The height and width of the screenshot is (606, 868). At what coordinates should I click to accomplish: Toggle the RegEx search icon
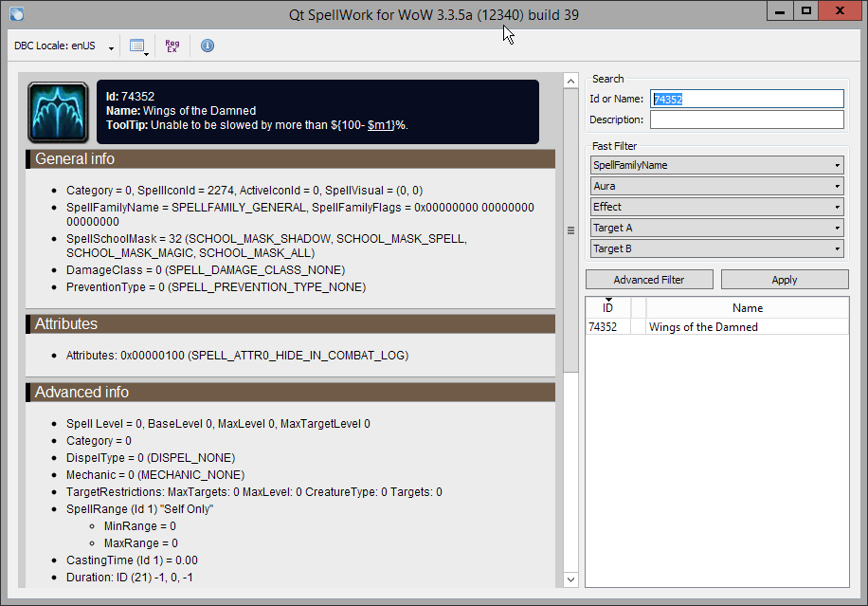pos(172,46)
